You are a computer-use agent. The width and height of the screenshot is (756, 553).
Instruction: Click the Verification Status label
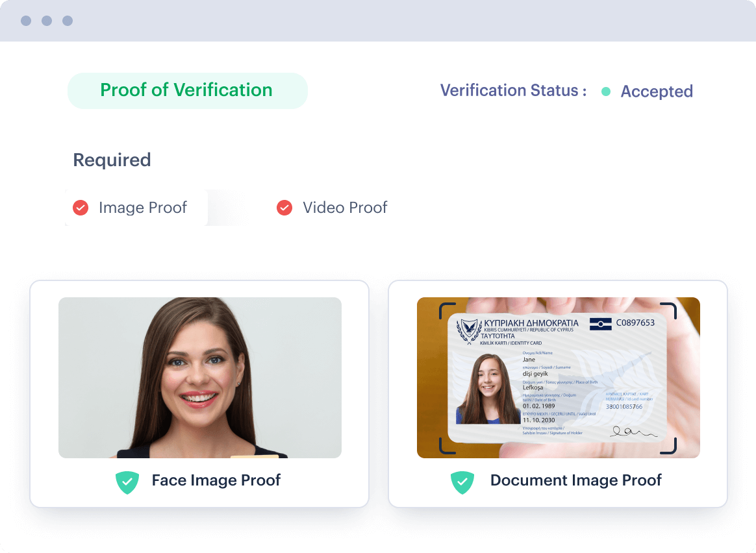pos(513,91)
